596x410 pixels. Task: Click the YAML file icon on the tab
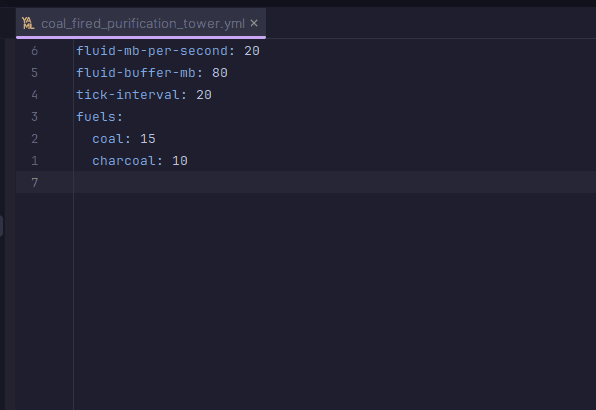point(28,23)
